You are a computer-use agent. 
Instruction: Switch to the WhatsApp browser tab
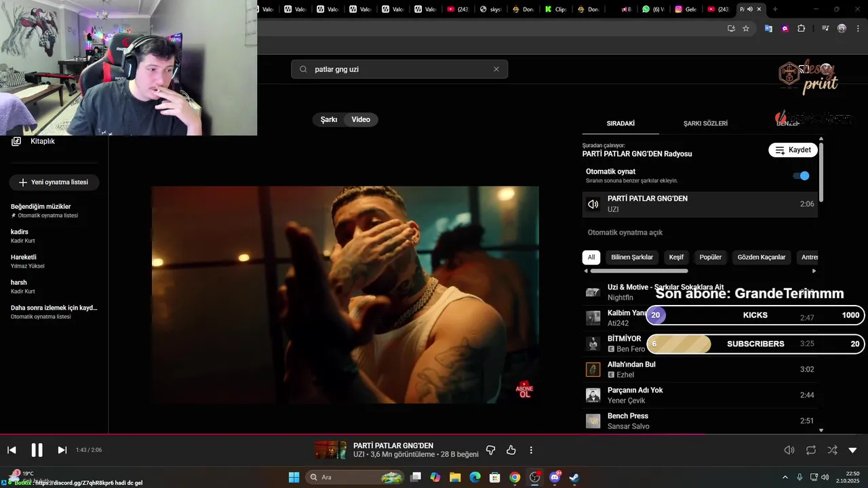pyautogui.click(x=652, y=9)
